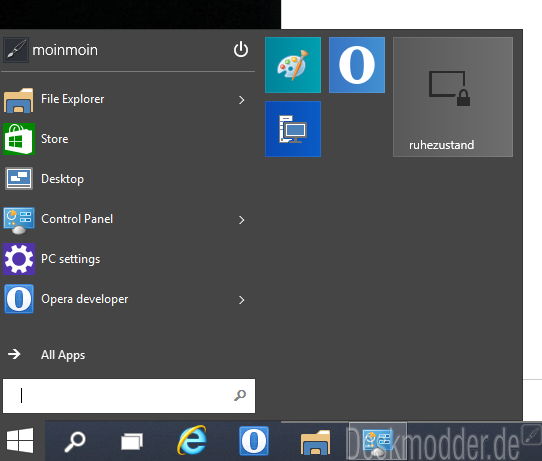The height and width of the screenshot is (461, 542).
Task: Expand the Control Panel submenu arrow
Action: coord(241,220)
